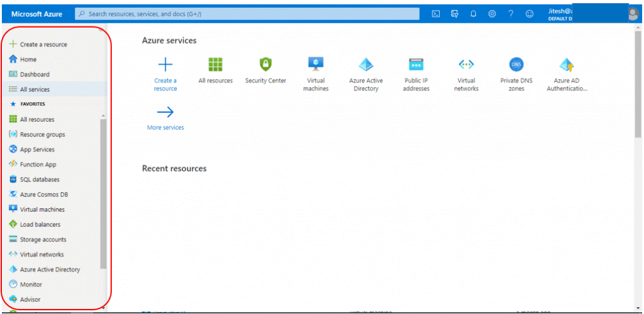644x314 pixels.
Task: Open Directory and subscription filter icon
Action: (x=455, y=14)
